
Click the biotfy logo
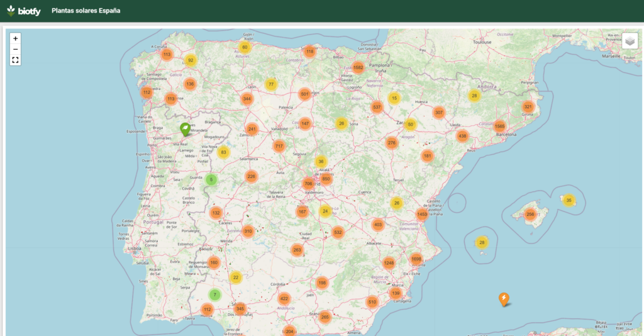(23, 11)
